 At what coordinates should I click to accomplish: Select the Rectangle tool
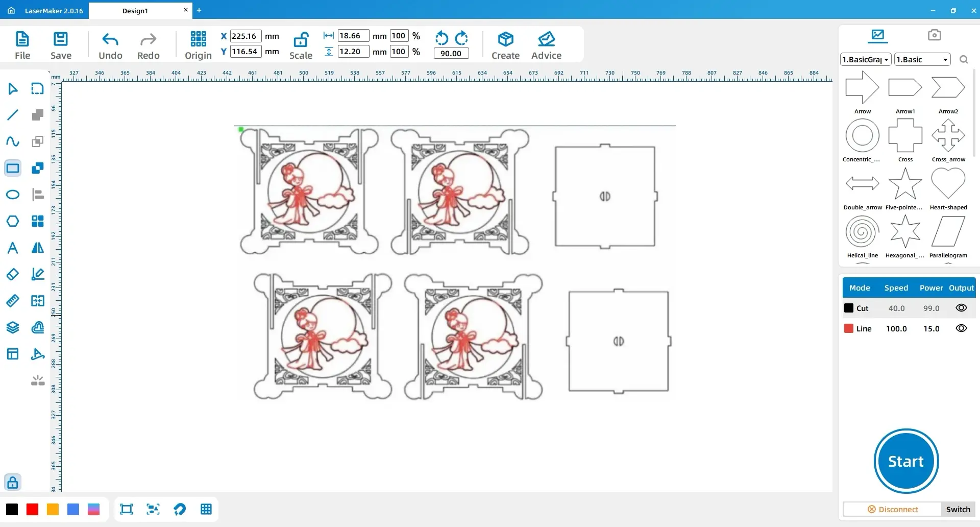click(x=13, y=168)
